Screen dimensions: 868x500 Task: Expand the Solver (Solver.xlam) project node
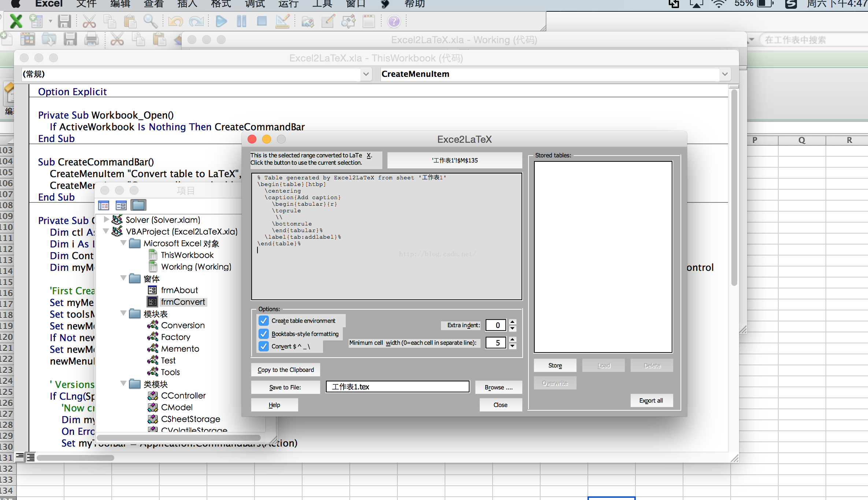point(106,219)
